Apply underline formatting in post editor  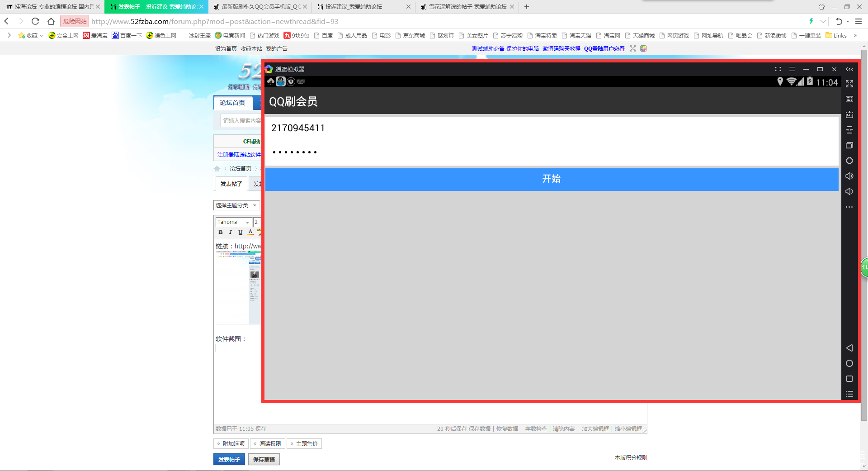coord(241,232)
